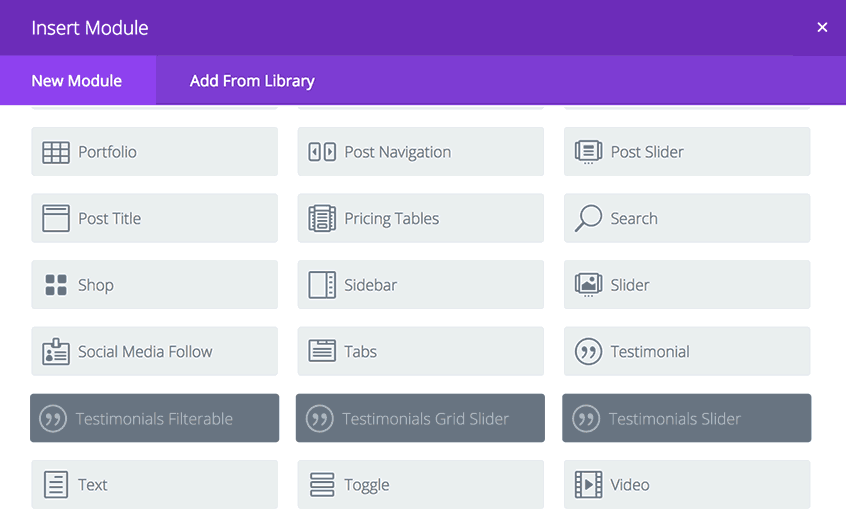This screenshot has width=846, height=520.
Task: Click the Portfolio grid icon
Action: coord(56,152)
